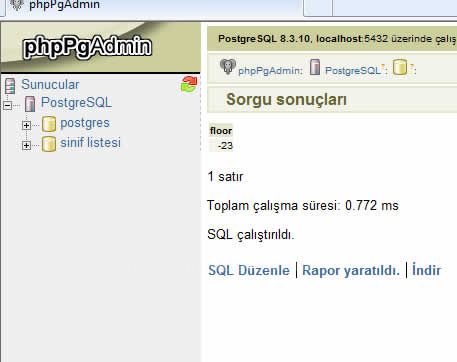Click the red-green refresh icon in sidebar
This screenshot has height=362, width=457.
click(189, 84)
